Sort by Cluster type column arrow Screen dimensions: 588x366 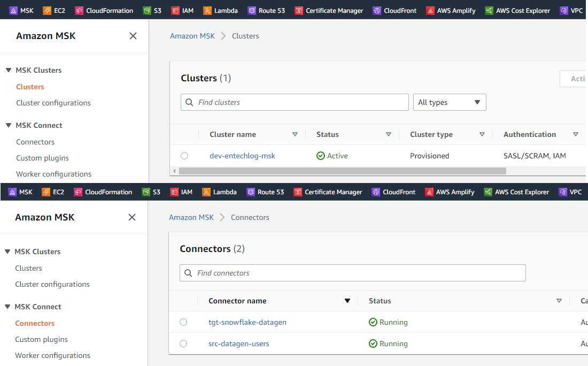coord(482,134)
